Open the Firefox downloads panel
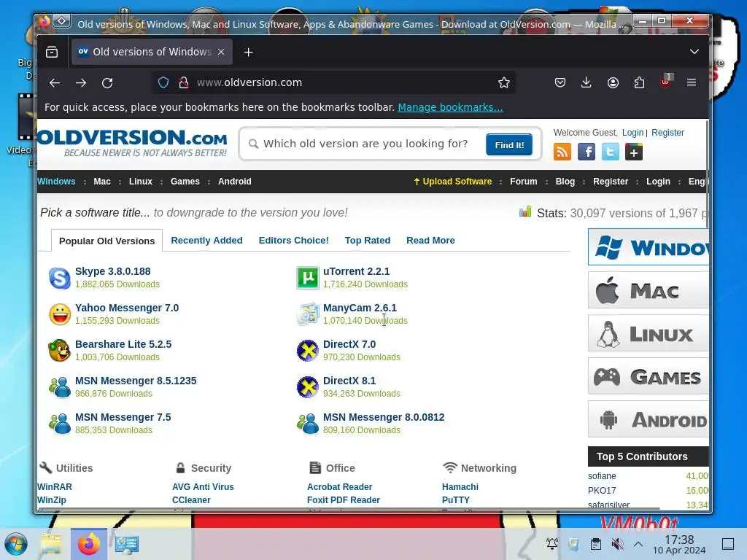 (587, 82)
